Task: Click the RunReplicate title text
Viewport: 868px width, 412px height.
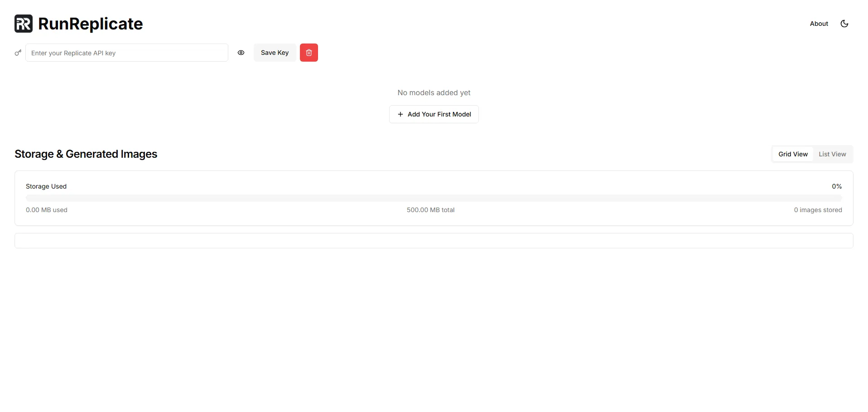Action: point(90,24)
